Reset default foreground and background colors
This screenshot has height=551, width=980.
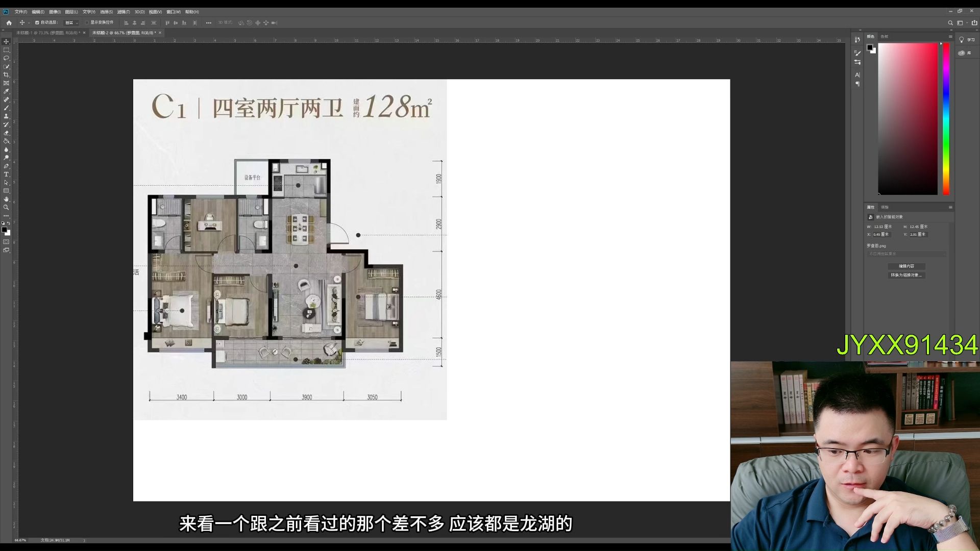[3, 223]
